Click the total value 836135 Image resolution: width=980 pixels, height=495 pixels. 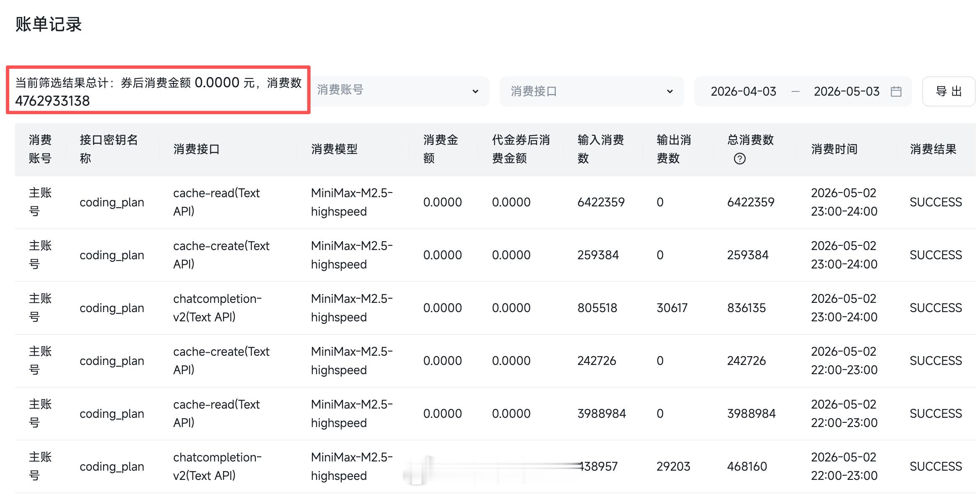[x=747, y=308]
